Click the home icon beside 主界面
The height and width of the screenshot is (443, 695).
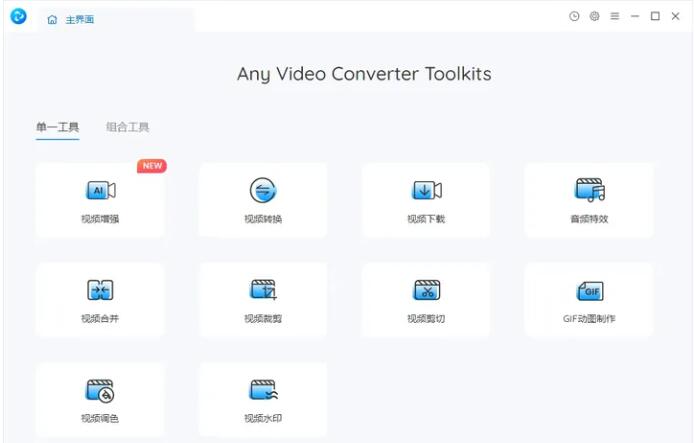52,20
